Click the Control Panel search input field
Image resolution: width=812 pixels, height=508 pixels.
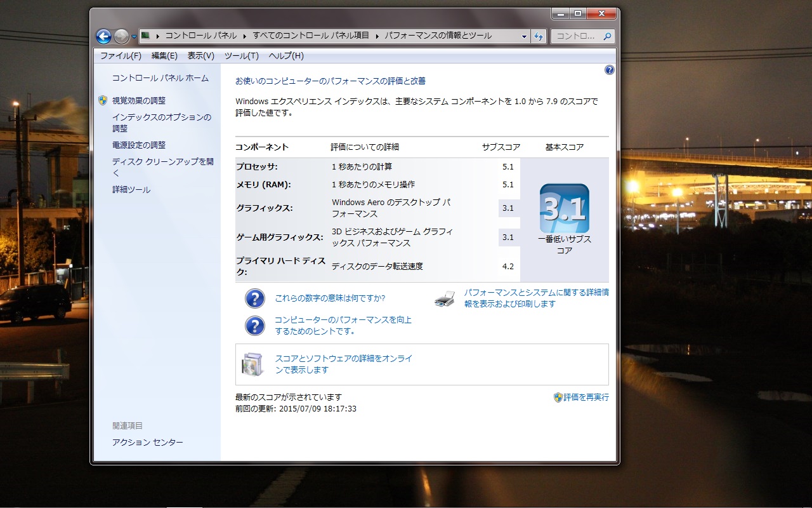(576, 36)
